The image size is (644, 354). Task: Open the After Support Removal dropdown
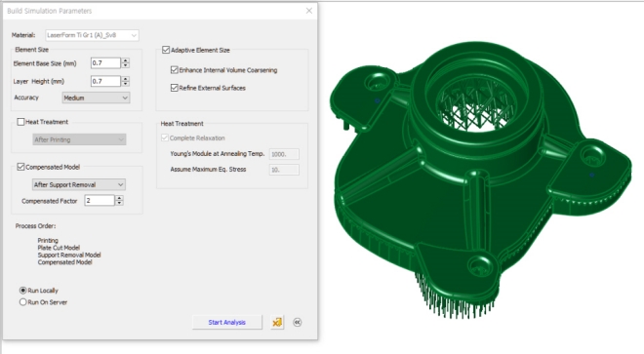pyautogui.click(x=79, y=185)
